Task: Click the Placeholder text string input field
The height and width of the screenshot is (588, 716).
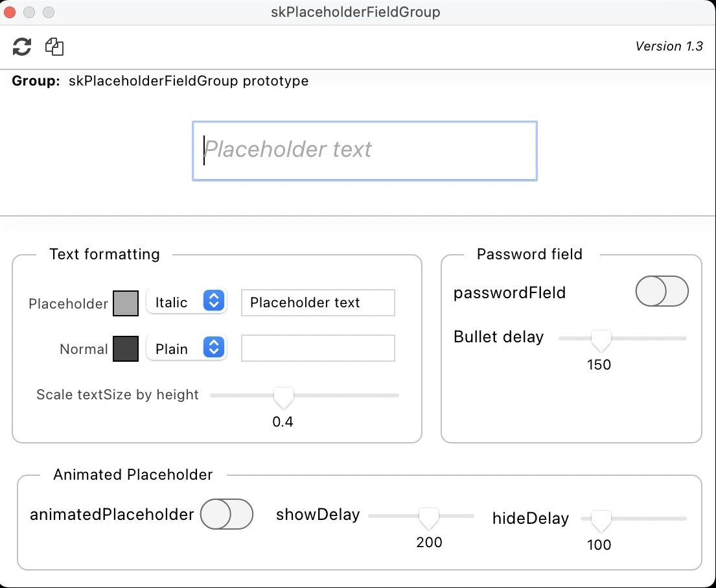Action: pyautogui.click(x=318, y=303)
